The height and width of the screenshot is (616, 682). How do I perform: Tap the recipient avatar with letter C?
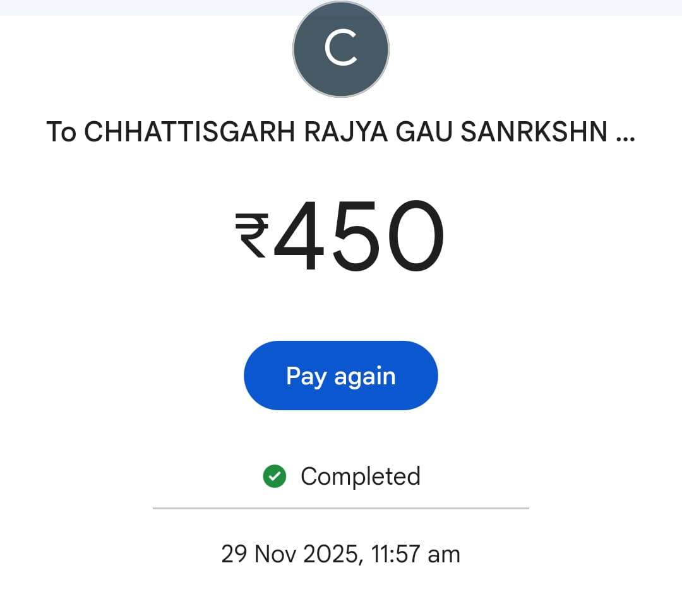pyautogui.click(x=341, y=49)
